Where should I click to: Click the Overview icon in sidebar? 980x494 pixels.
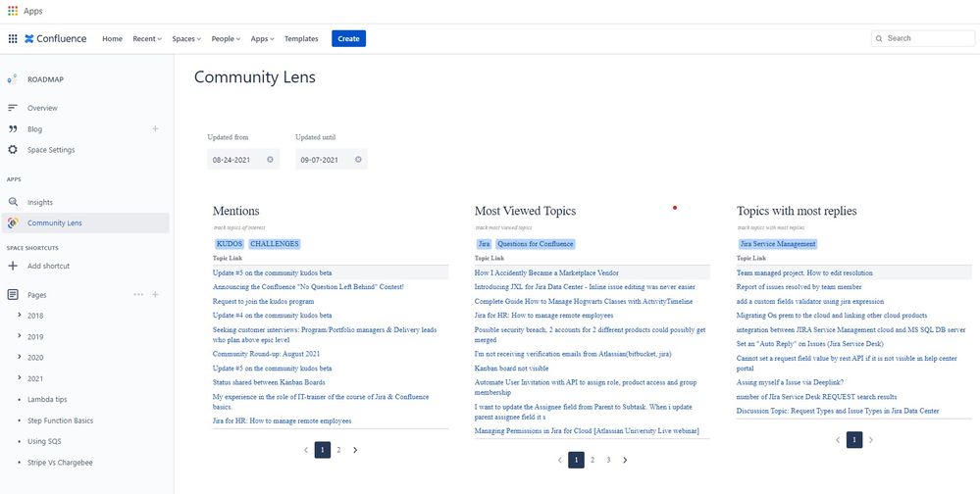point(13,108)
